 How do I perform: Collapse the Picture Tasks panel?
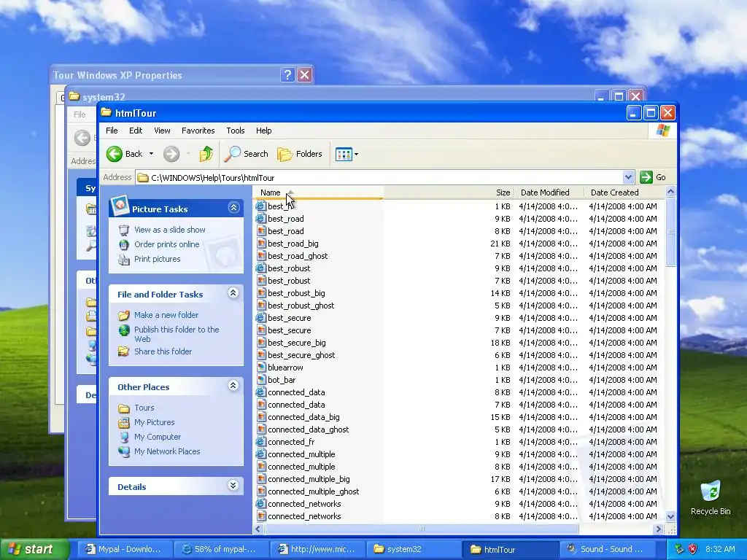(x=233, y=208)
